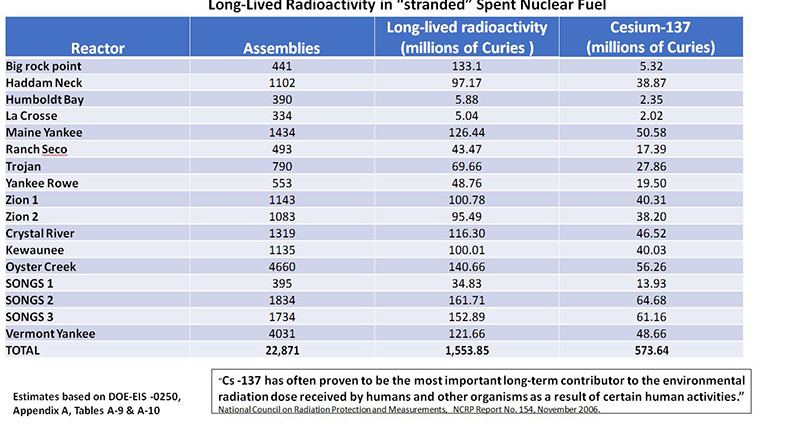Click the Zion 1 reactor name
The width and height of the screenshot is (800, 437).
coord(22,200)
